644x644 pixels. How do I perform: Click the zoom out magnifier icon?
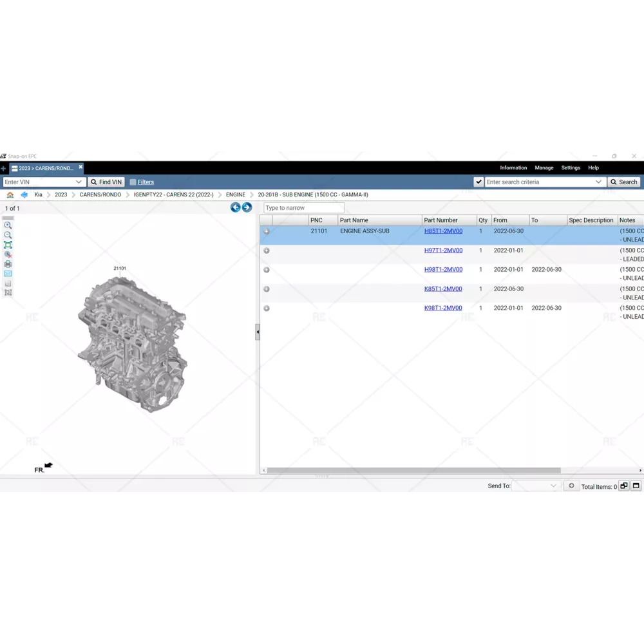pos(8,235)
